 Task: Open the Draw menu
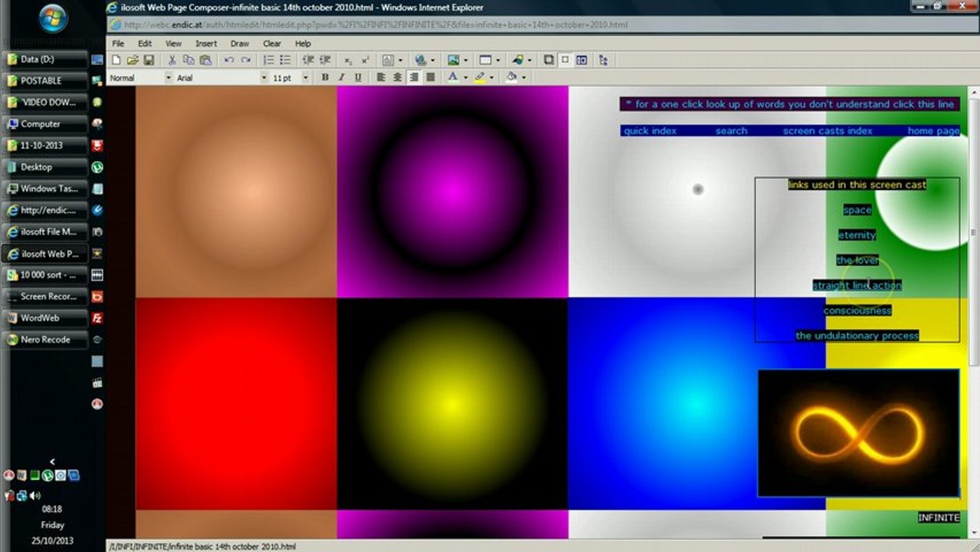240,44
